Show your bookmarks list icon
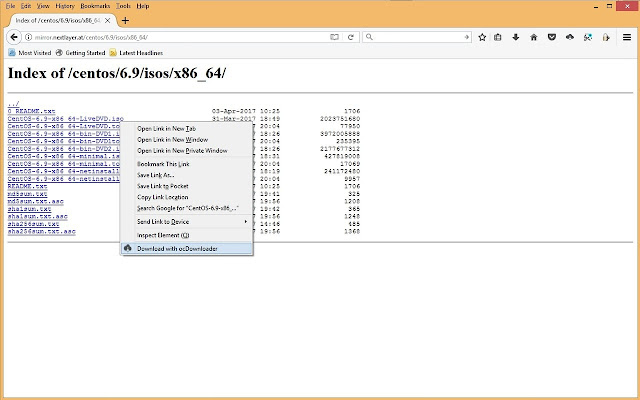Image resolution: width=640 pixels, height=400 pixels. coord(498,37)
